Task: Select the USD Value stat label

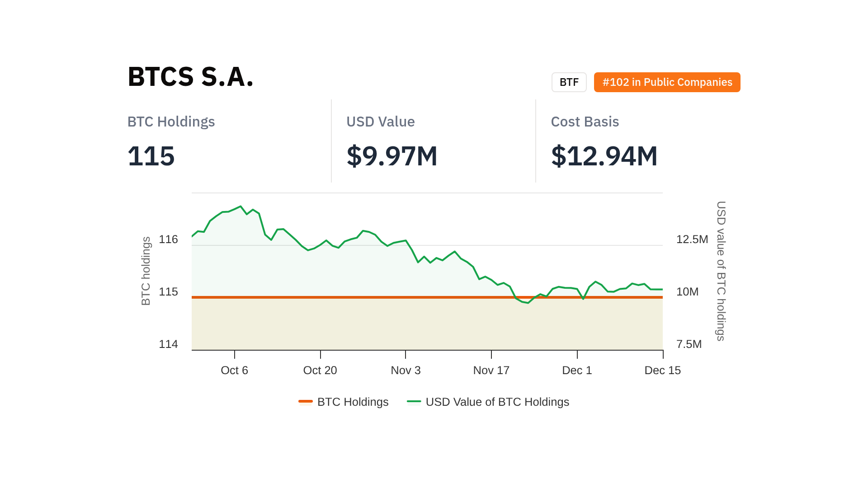Action: 380,122
